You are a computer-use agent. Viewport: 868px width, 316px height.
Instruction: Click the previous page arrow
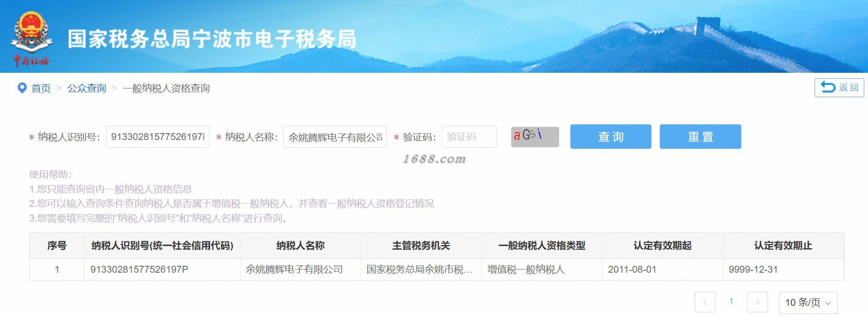coord(705,302)
